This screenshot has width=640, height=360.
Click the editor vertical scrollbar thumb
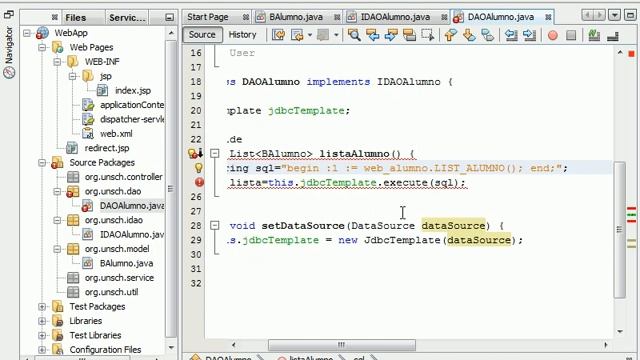click(620, 229)
